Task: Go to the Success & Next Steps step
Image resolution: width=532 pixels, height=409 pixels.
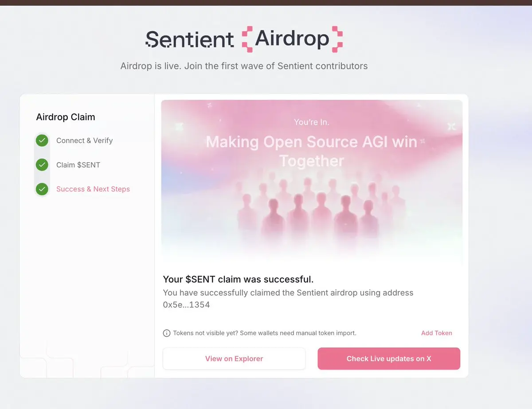Action: (93, 189)
